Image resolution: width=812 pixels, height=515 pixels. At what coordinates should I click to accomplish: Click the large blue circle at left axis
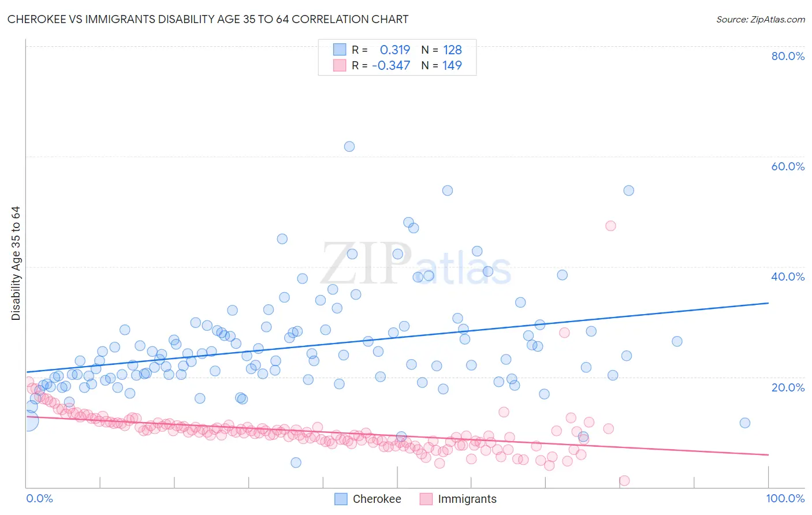(28, 421)
